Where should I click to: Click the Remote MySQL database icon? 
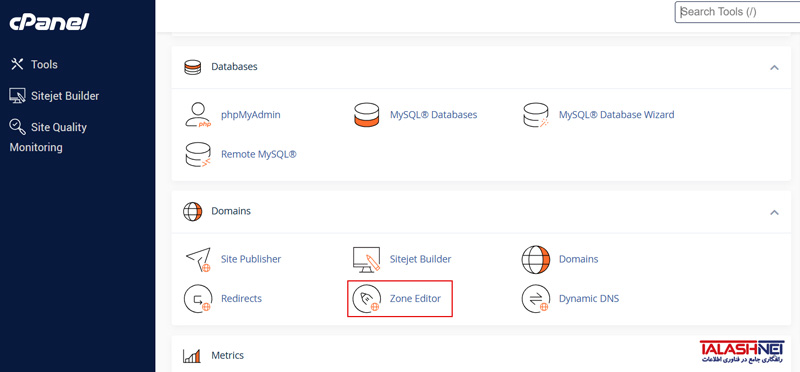tap(198, 155)
